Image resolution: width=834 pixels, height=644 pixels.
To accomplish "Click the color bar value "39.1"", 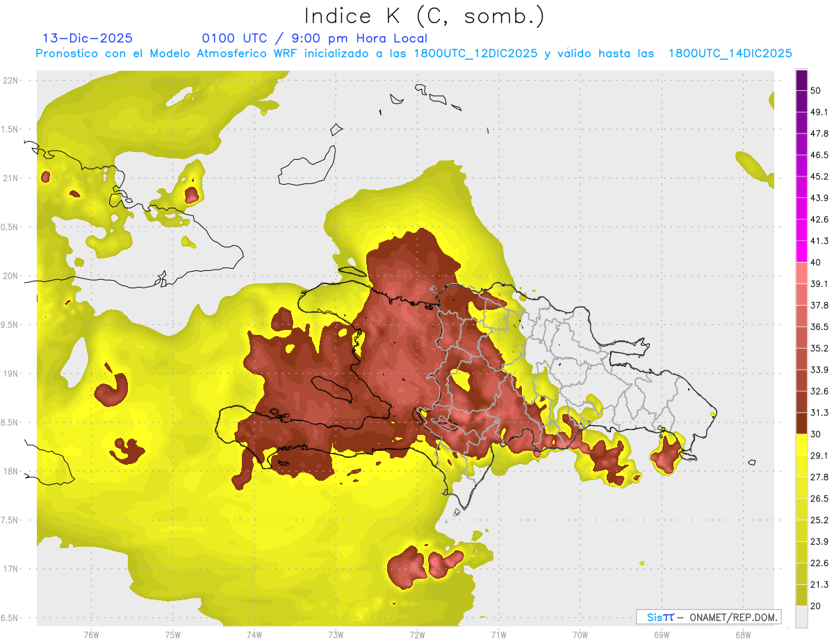I will tap(819, 283).
